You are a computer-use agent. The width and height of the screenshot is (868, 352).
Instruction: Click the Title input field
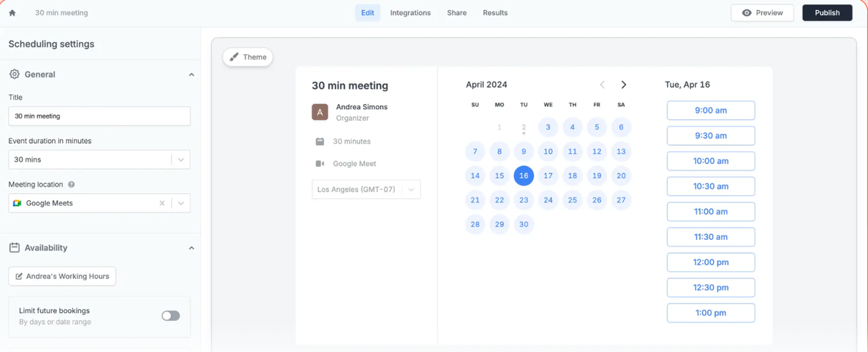point(99,116)
